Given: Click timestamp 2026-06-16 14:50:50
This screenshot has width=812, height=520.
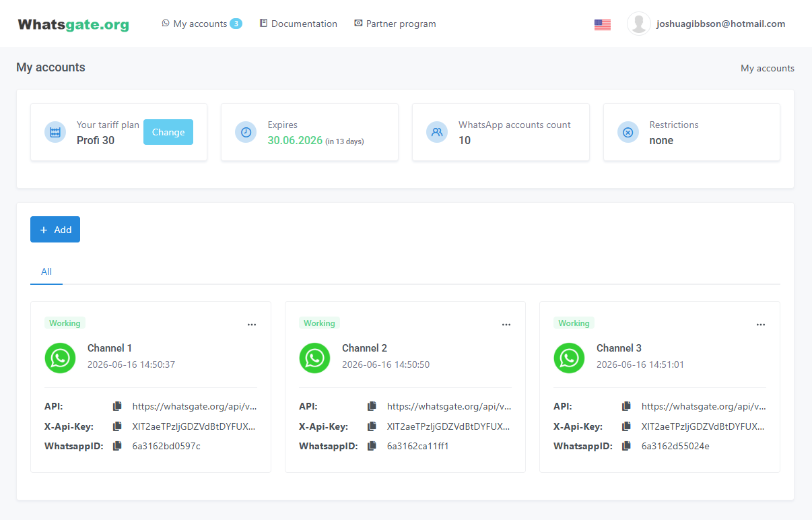Looking at the screenshot, I should tap(386, 364).
